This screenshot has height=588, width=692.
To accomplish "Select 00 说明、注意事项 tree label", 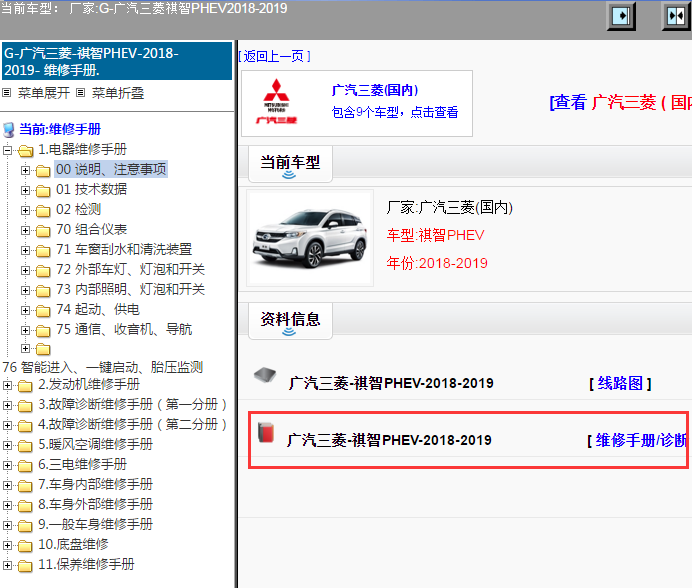I will click(x=111, y=170).
